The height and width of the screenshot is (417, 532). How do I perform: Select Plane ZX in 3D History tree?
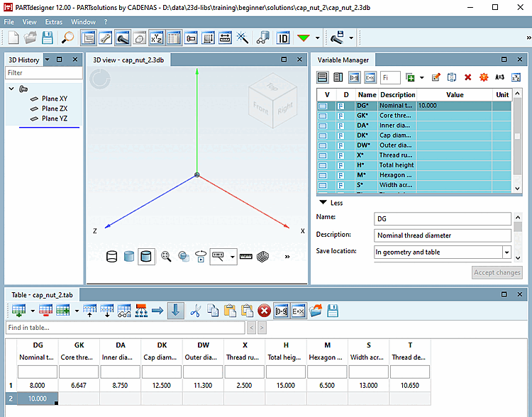pos(55,109)
